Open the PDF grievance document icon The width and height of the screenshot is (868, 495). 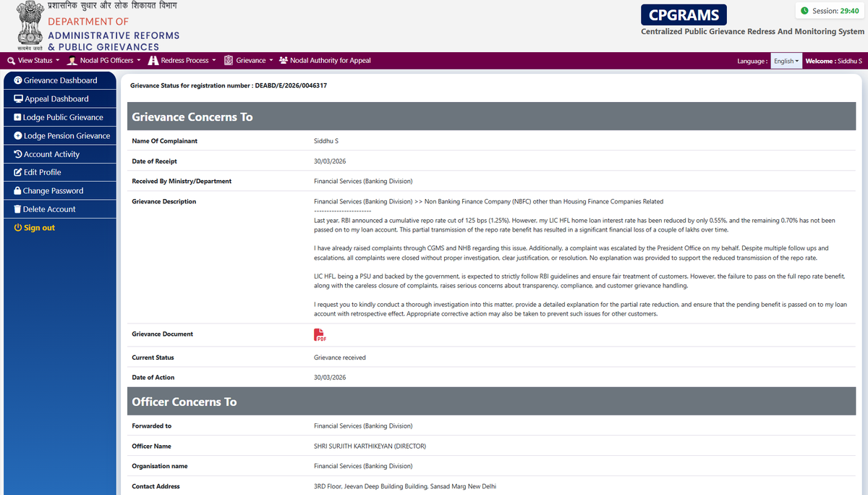[320, 334]
